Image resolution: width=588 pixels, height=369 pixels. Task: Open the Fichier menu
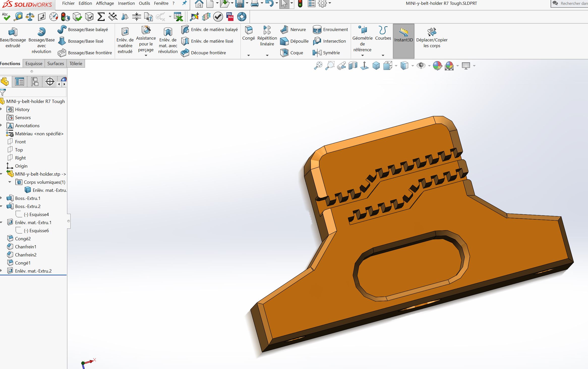tap(68, 3)
